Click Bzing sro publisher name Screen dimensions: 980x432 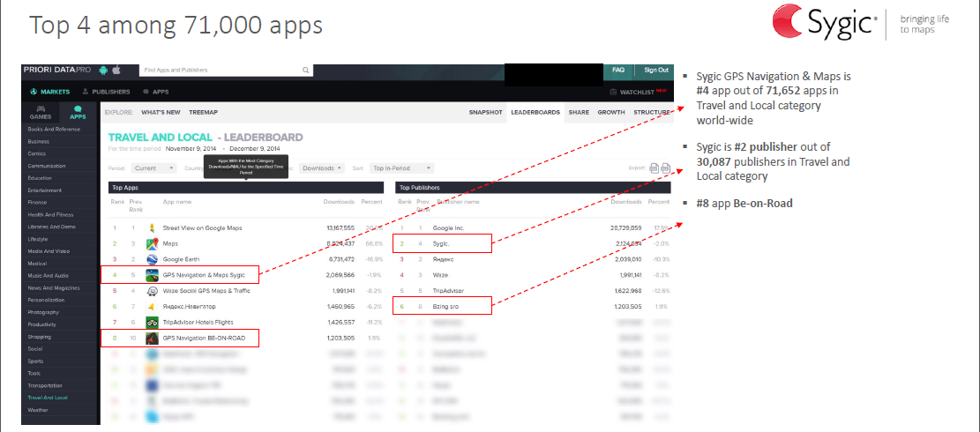click(x=446, y=307)
